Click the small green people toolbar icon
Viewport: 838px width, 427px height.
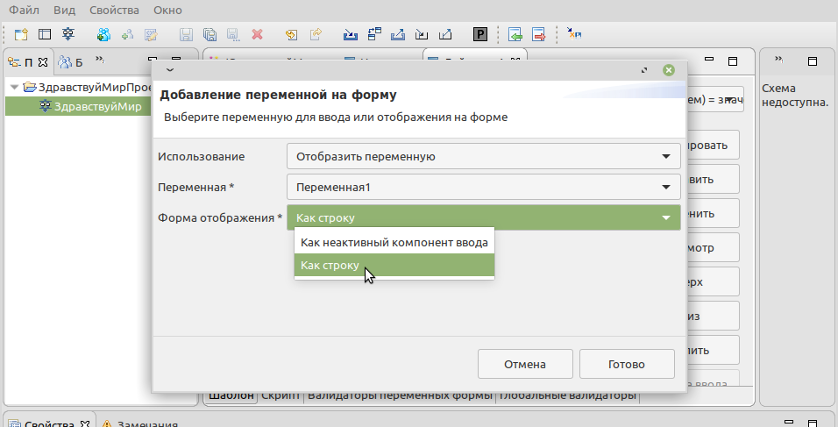[x=127, y=35]
